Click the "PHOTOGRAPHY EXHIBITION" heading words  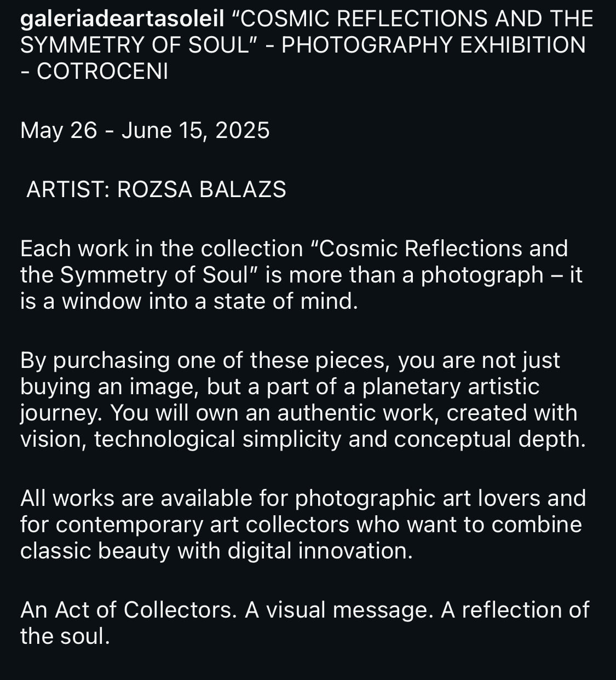point(433,45)
